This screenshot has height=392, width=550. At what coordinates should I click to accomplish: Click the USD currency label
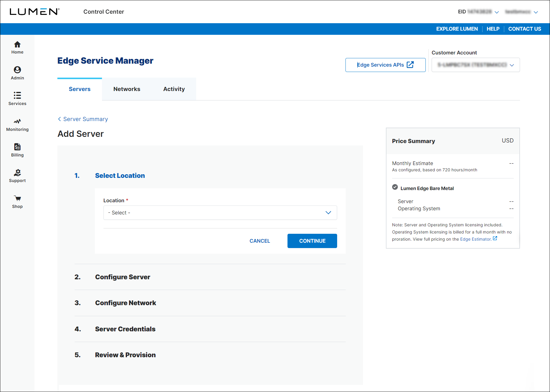507,140
